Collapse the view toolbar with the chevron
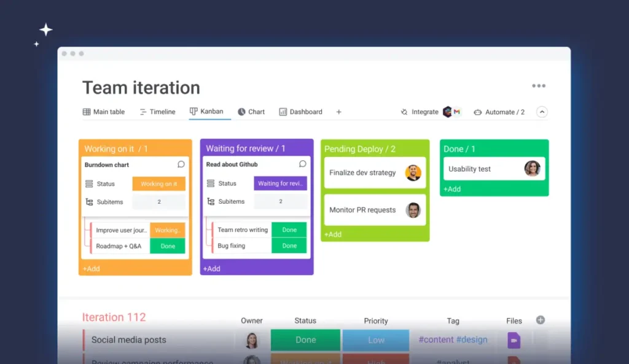629x364 pixels. click(x=542, y=112)
